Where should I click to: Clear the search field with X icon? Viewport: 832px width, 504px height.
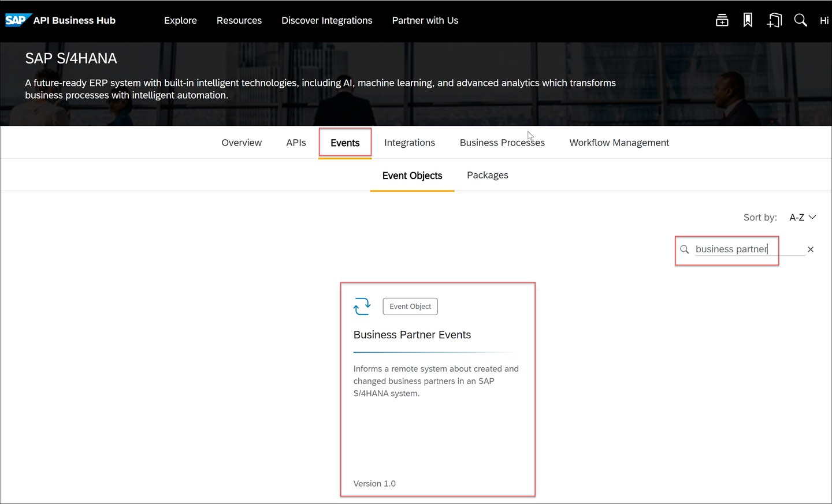811,249
